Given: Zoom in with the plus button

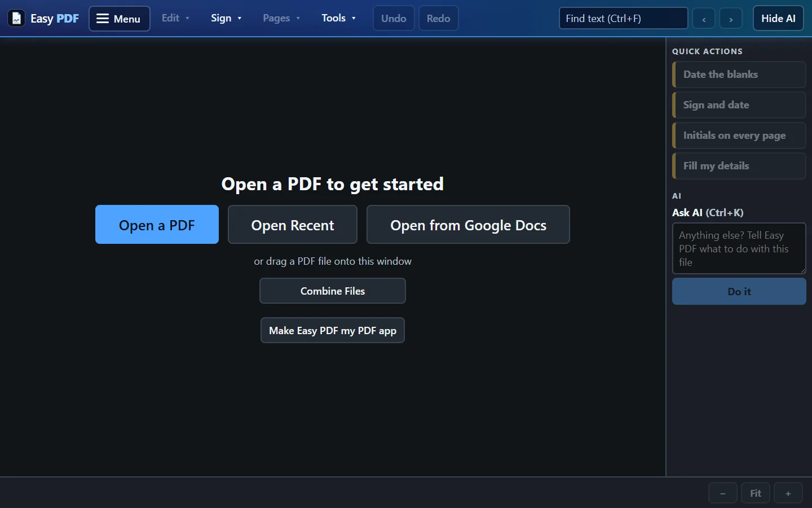Looking at the screenshot, I should [788, 493].
